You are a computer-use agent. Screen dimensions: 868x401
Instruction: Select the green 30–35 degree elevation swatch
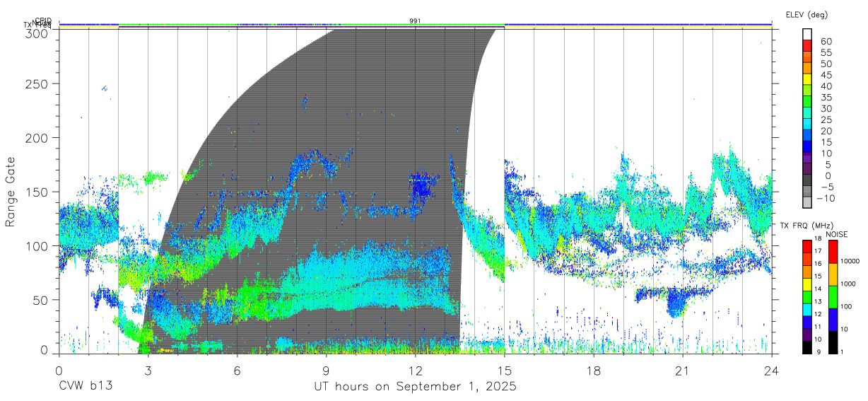[807, 103]
